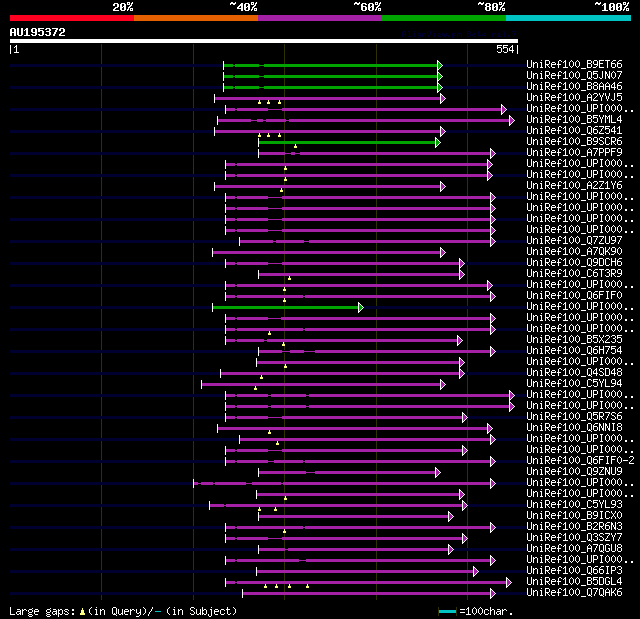This screenshot has height=619, width=640.
Task: Select the UniRef100_Q6NNI8 label
Action: [574, 427]
